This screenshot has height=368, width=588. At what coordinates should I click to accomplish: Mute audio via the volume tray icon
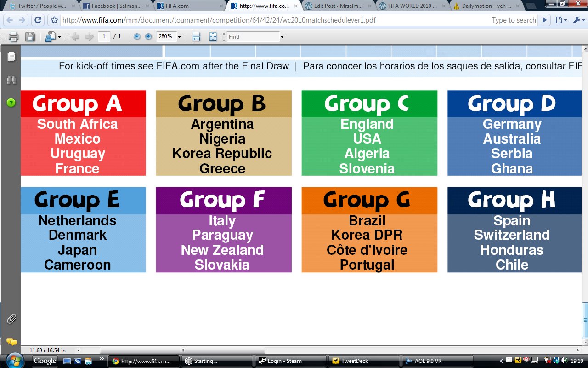[x=564, y=360]
